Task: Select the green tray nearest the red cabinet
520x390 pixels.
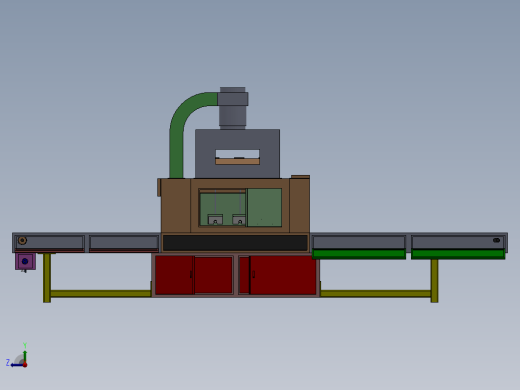Action: [x=359, y=254]
